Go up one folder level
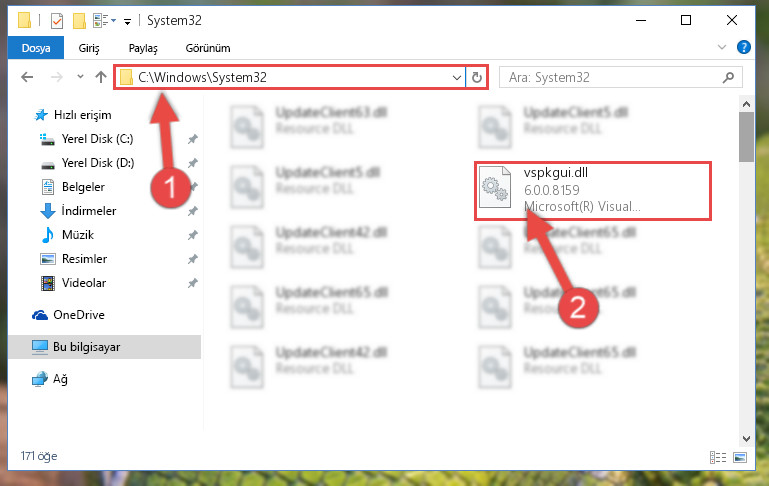Image resolution: width=769 pixels, height=486 pixels. coord(101,77)
